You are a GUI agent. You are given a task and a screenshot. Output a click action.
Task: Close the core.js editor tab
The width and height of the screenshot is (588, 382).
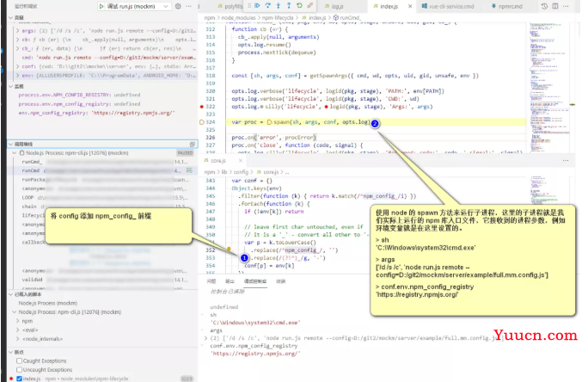point(241,161)
